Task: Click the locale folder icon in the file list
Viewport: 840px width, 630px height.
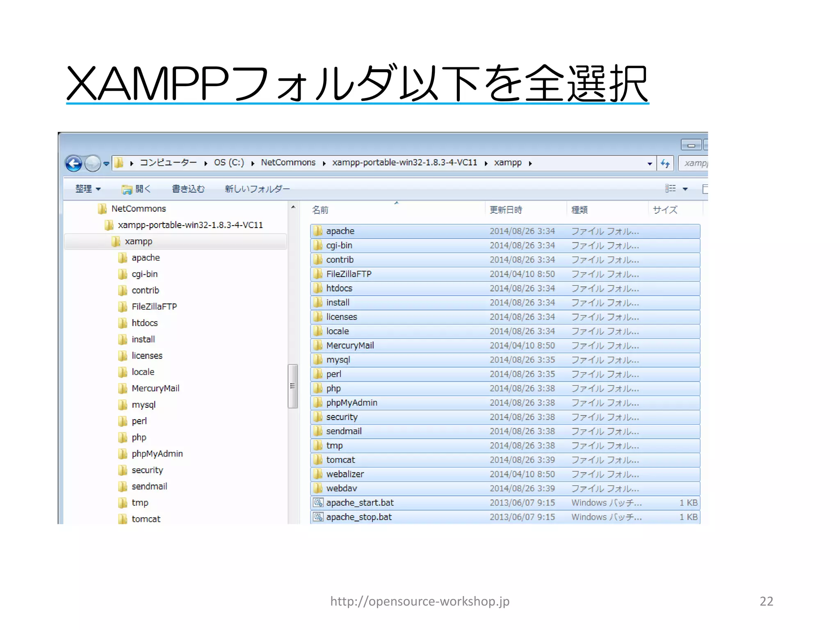Action: point(317,331)
